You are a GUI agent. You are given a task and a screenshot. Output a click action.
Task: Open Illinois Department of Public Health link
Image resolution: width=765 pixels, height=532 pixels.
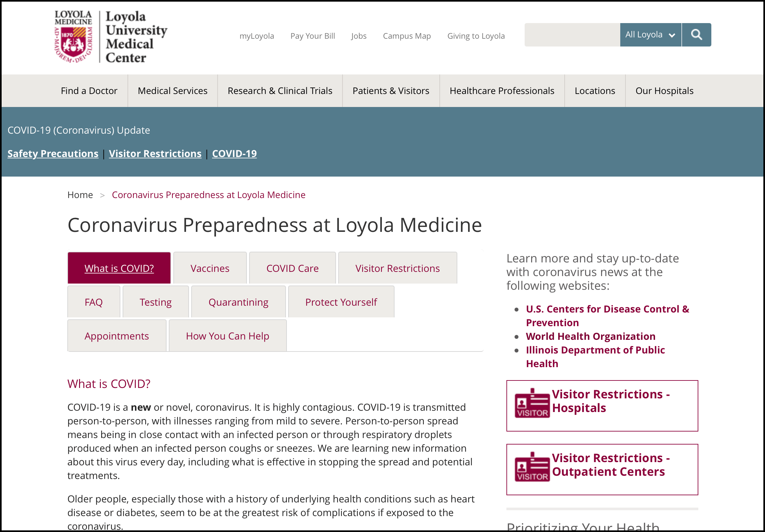click(x=595, y=357)
